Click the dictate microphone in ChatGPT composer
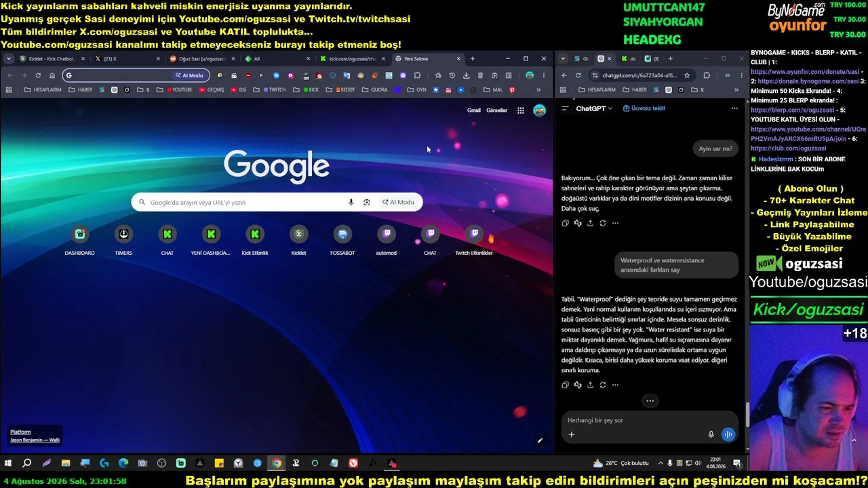Image resolution: width=868 pixels, height=488 pixels. tap(711, 434)
